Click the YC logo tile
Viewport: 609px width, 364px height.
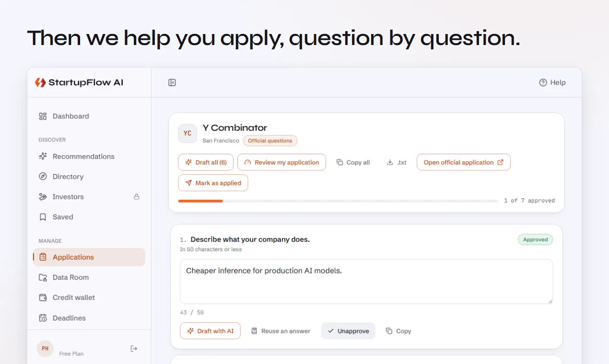coord(187,134)
